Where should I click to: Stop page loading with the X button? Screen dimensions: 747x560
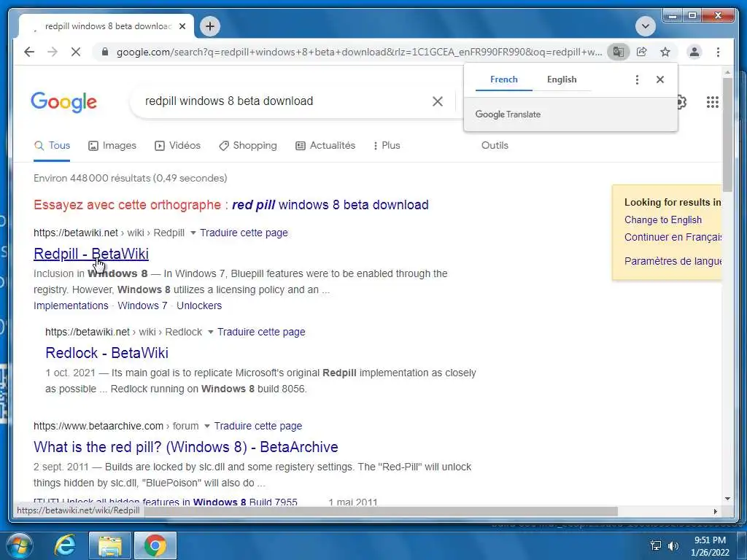[76, 52]
